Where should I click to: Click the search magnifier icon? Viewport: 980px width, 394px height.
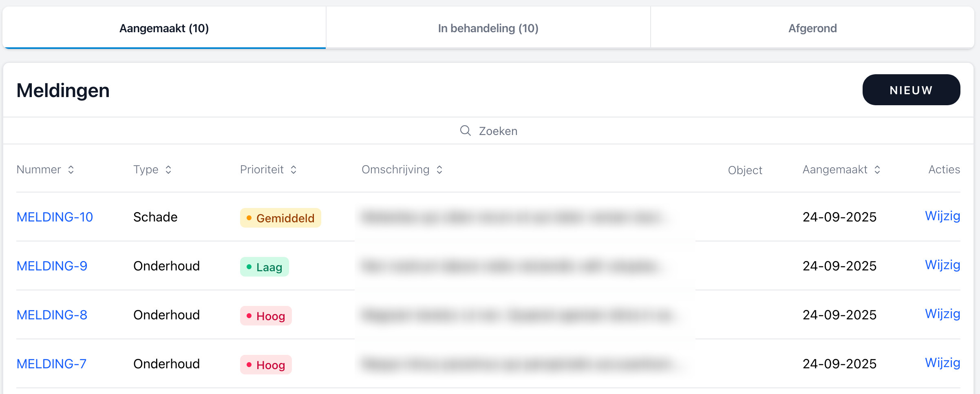pyautogui.click(x=465, y=131)
